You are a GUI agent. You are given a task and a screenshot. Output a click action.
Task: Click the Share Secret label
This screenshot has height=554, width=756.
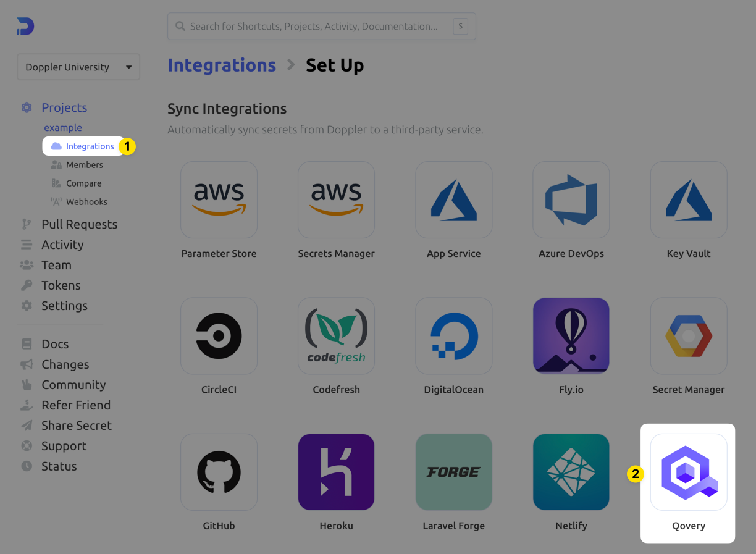pos(77,426)
